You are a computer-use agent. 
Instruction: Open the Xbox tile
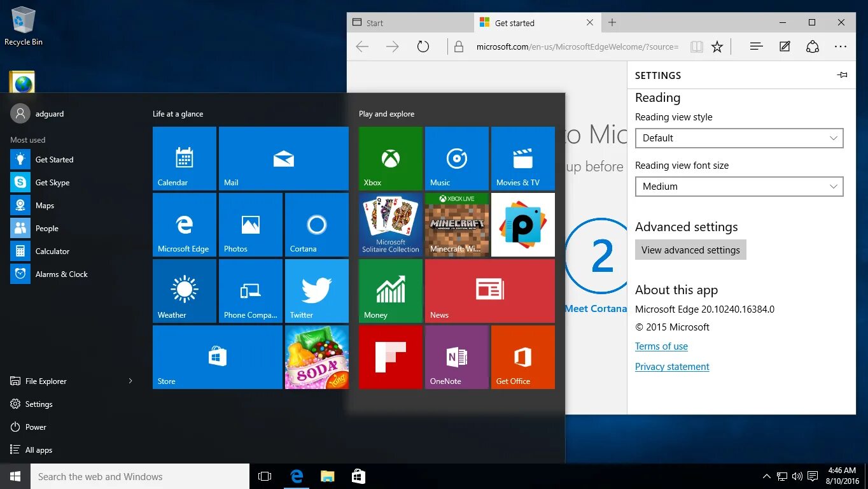click(391, 159)
